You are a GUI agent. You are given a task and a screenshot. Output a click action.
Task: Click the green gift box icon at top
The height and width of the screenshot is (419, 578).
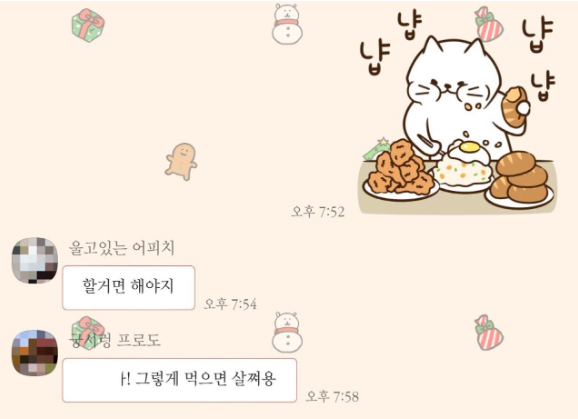[x=88, y=25]
